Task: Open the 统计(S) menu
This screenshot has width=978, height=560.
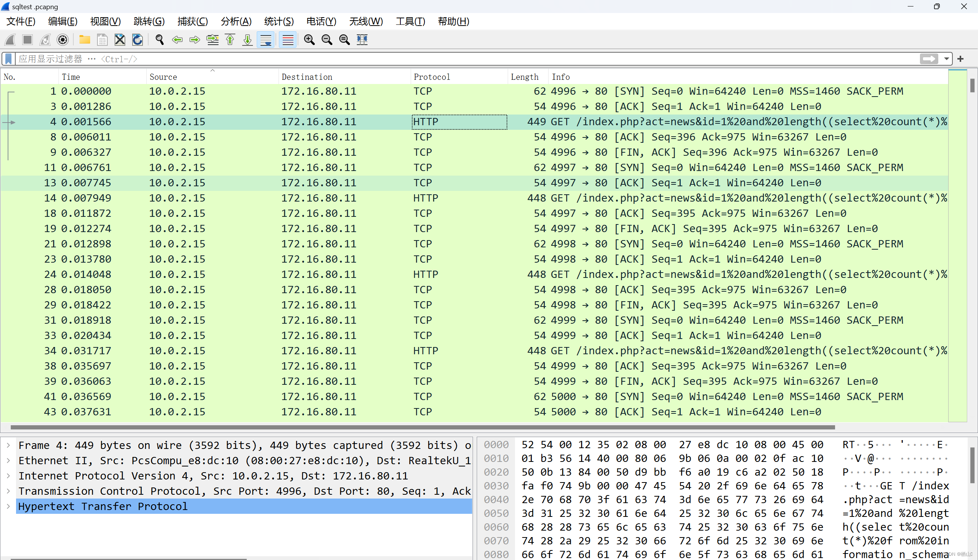Action: (279, 21)
